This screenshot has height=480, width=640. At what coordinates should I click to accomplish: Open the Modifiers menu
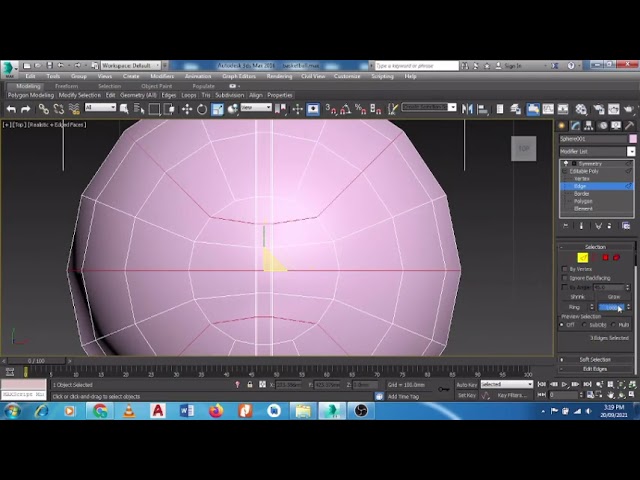pyautogui.click(x=162, y=76)
